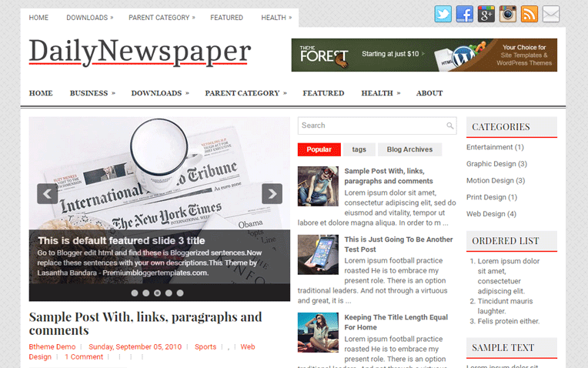Expand Business in main menu
This screenshot has height=368, width=588.
[x=92, y=93]
